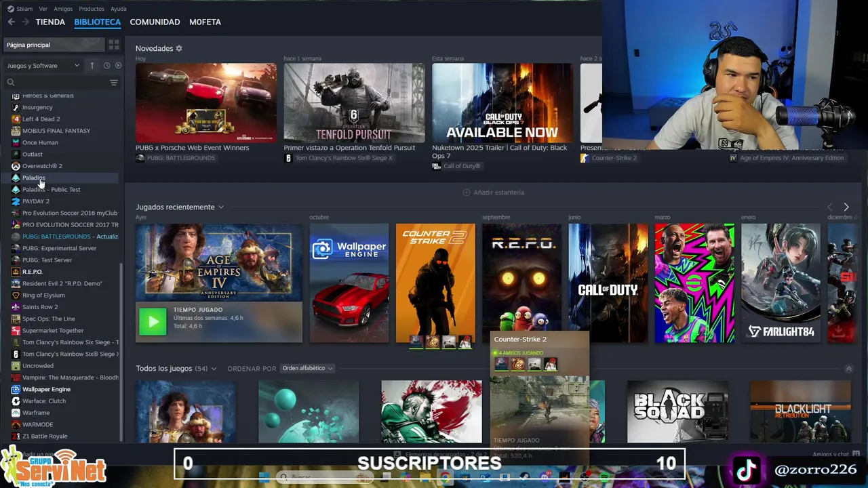Switch library to grid view icon
This screenshot has width=868, height=488.
(x=114, y=45)
